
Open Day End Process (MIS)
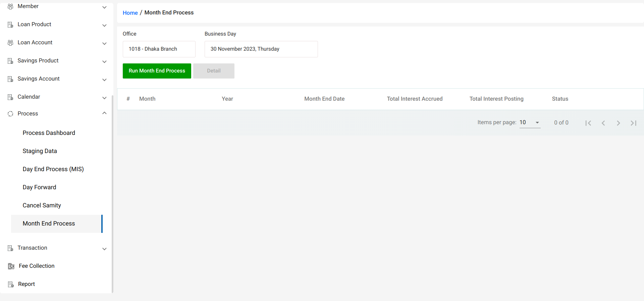(53, 169)
